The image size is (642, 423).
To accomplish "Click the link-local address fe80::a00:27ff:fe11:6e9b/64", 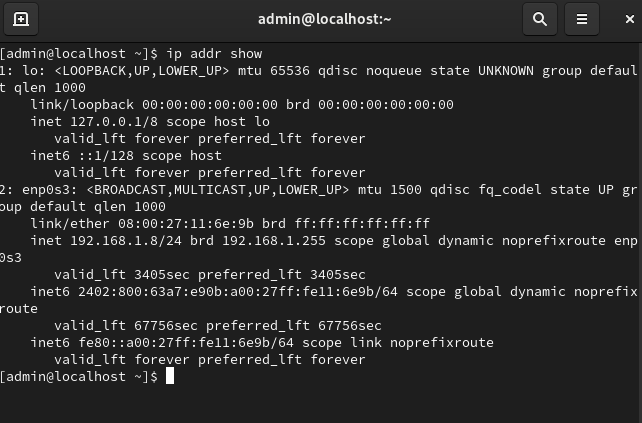I will [186, 342].
